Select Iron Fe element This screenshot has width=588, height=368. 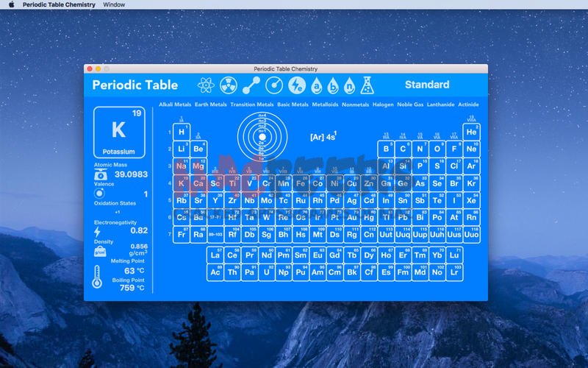(x=301, y=183)
